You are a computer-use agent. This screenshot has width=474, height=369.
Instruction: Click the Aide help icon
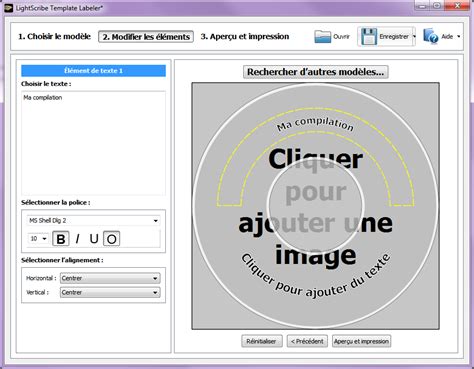[x=431, y=36]
